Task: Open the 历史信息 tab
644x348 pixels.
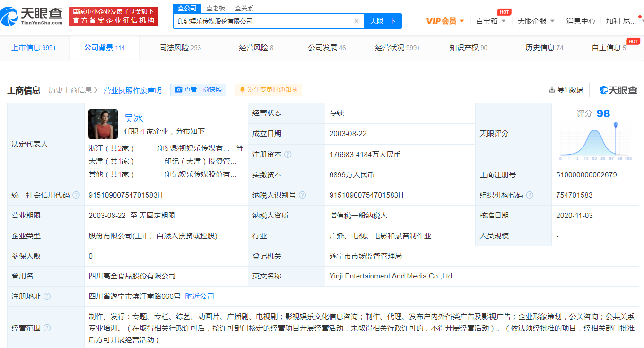Action: 544,48
